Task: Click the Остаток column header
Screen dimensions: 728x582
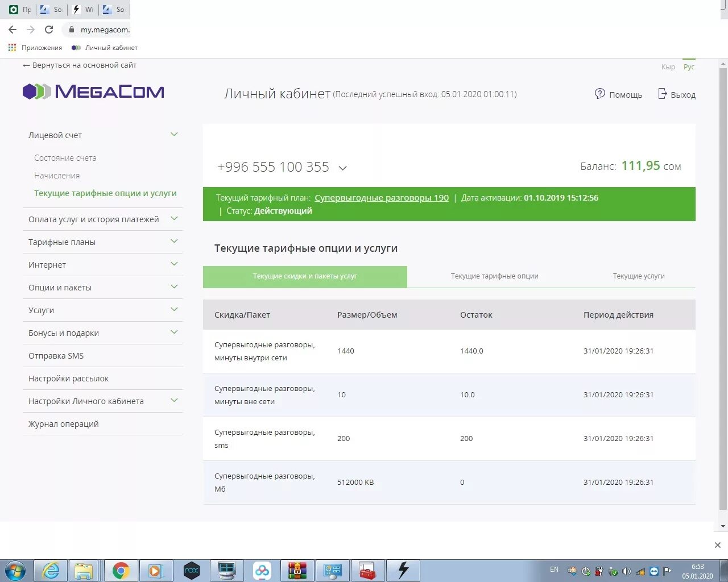Action: point(476,315)
